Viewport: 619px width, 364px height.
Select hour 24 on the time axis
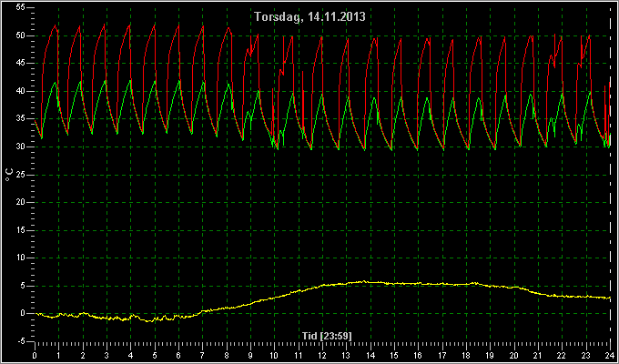(x=610, y=355)
